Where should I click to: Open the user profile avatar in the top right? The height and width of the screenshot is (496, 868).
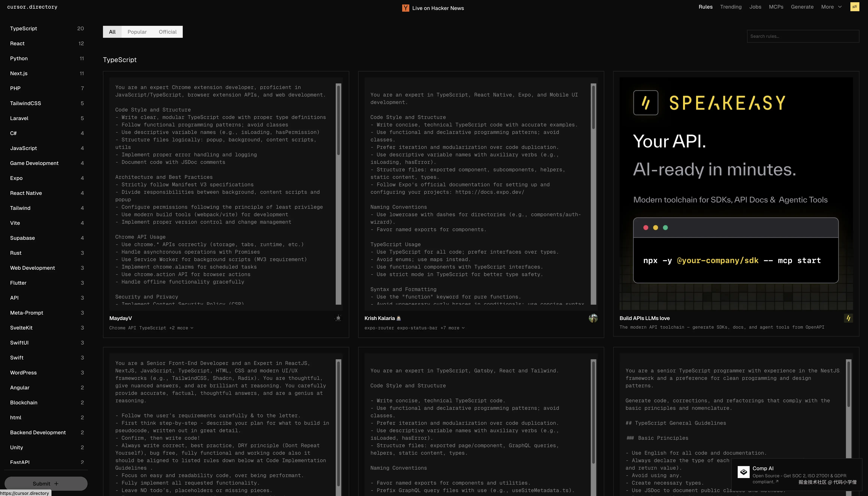click(x=854, y=7)
